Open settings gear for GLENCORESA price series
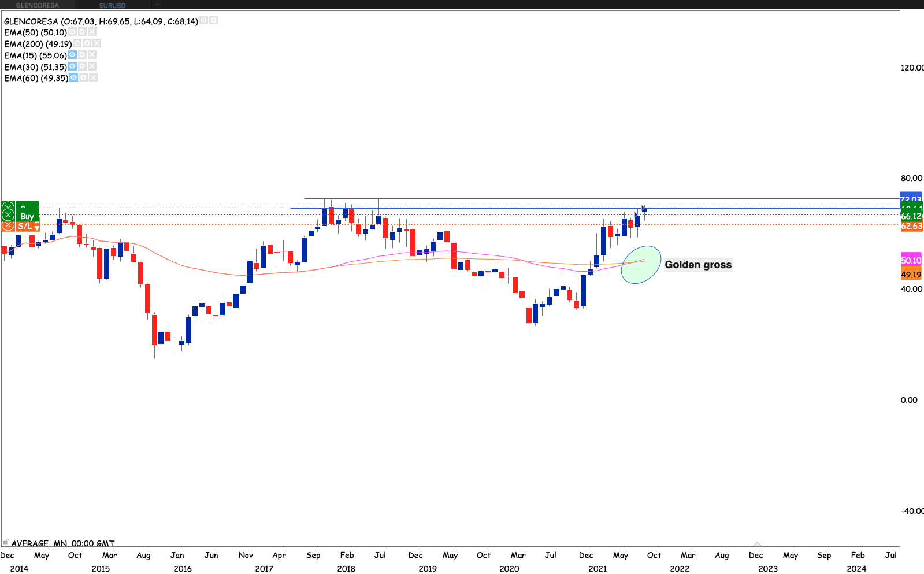Viewport: 924px width, 574px height. [213, 21]
